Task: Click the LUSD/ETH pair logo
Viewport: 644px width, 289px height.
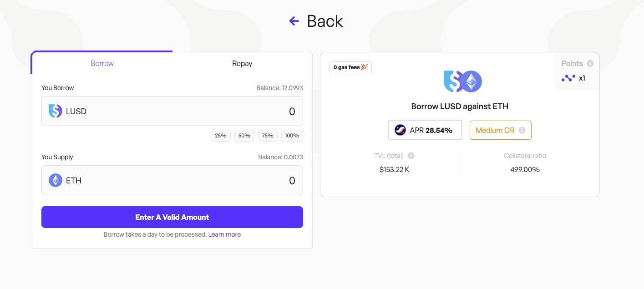Action: [462, 82]
